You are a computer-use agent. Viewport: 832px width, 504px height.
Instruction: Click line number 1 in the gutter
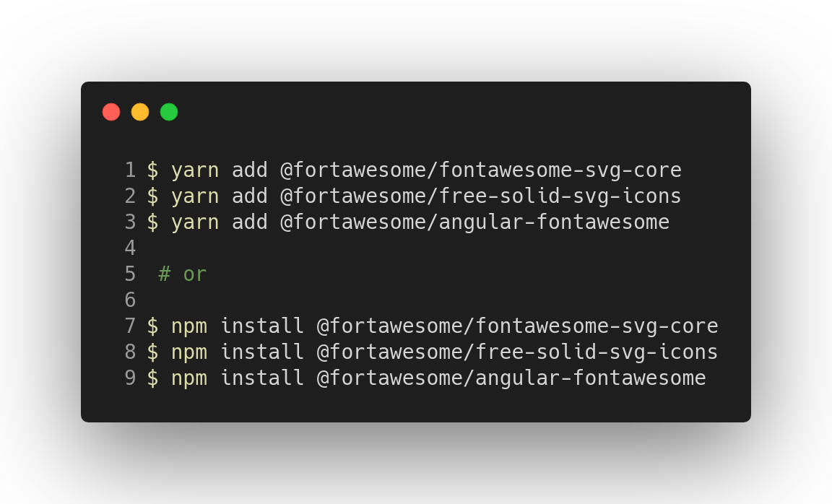click(x=130, y=170)
